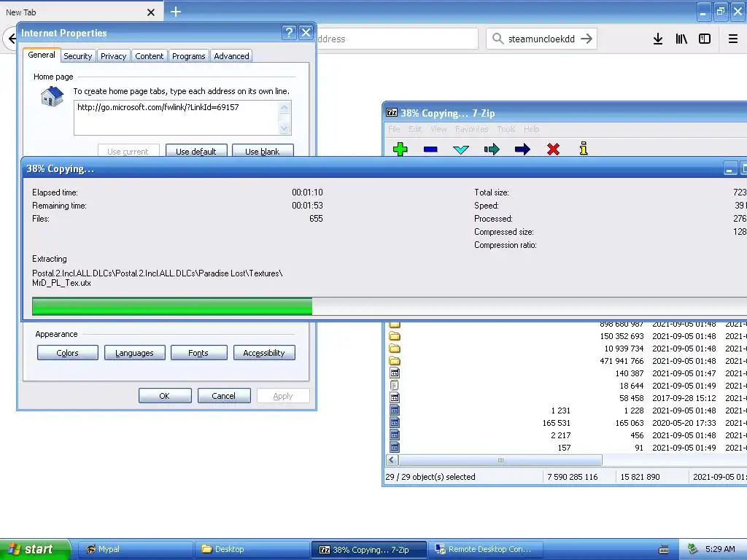
Task: Click the 29 / 29 object(s) selected status
Action: pyautogui.click(x=430, y=477)
